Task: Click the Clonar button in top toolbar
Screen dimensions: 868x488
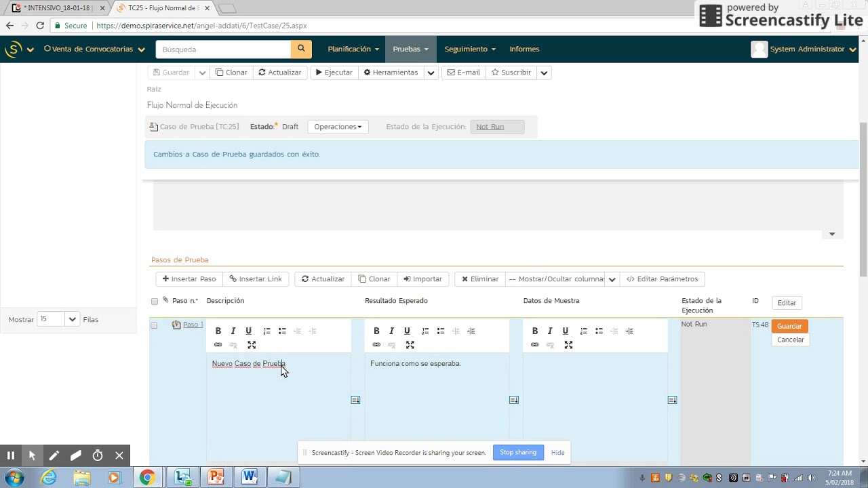Action: coord(231,73)
